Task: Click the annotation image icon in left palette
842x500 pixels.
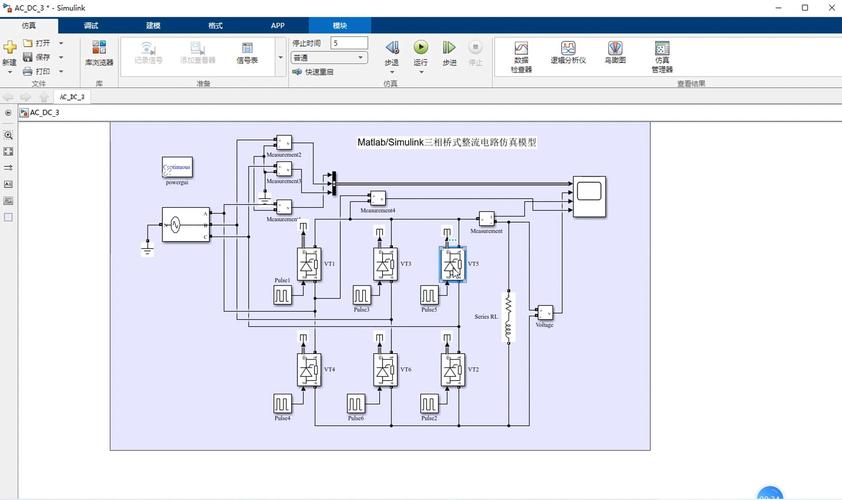Action: click(x=8, y=184)
